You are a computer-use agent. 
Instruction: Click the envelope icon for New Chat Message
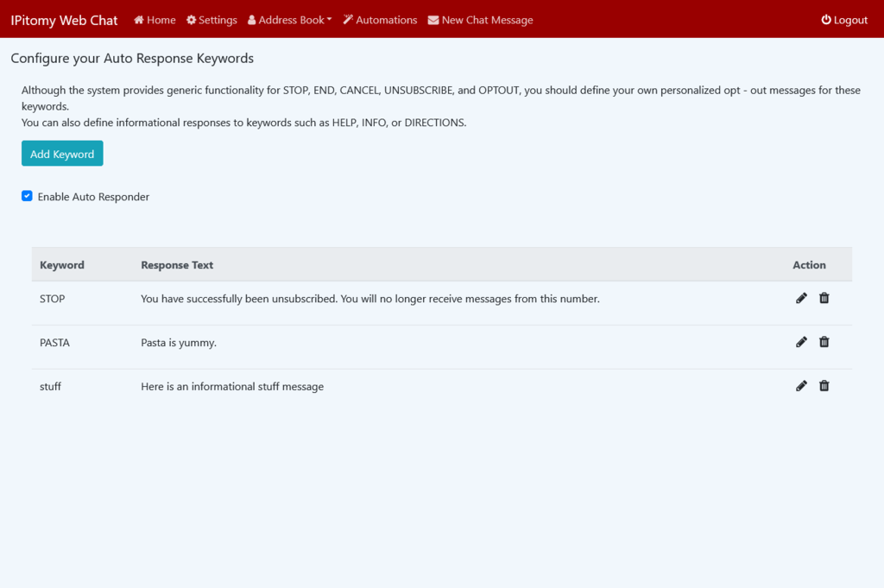433,20
